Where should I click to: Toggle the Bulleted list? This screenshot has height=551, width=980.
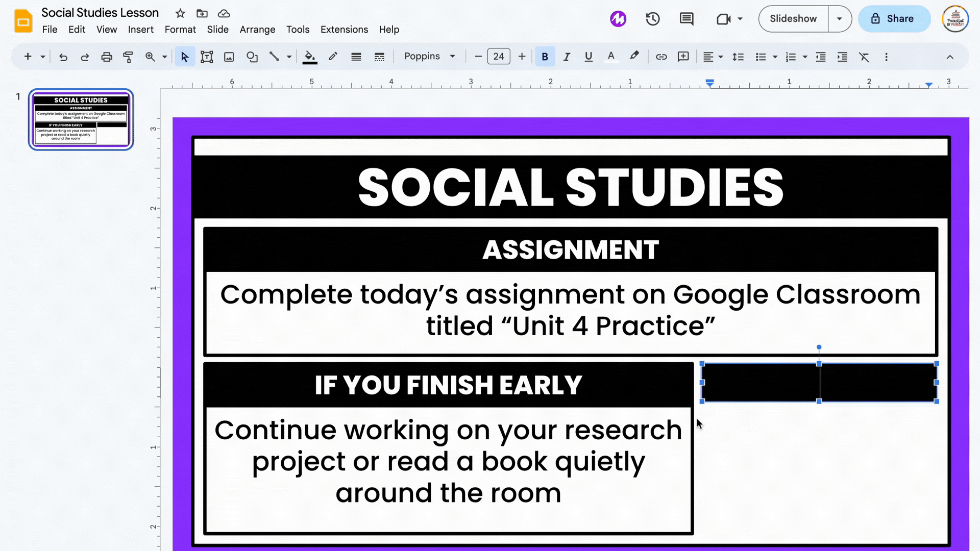(761, 57)
